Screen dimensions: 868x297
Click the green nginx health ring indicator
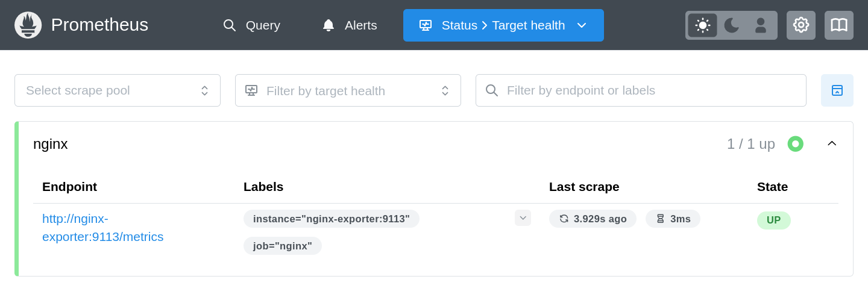(796, 144)
